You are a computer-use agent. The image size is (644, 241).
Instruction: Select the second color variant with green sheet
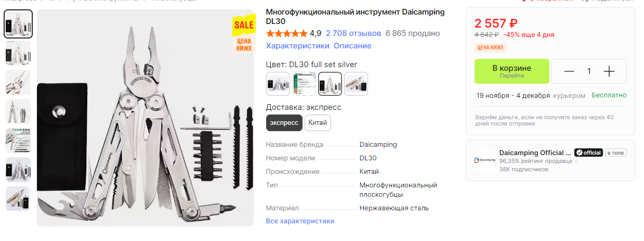[304, 84]
